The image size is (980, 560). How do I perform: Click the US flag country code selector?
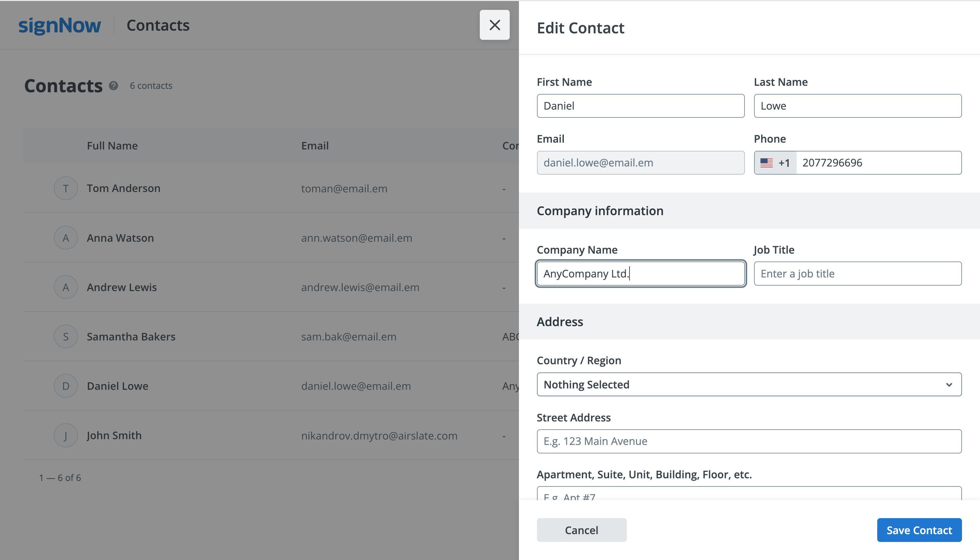tap(774, 163)
